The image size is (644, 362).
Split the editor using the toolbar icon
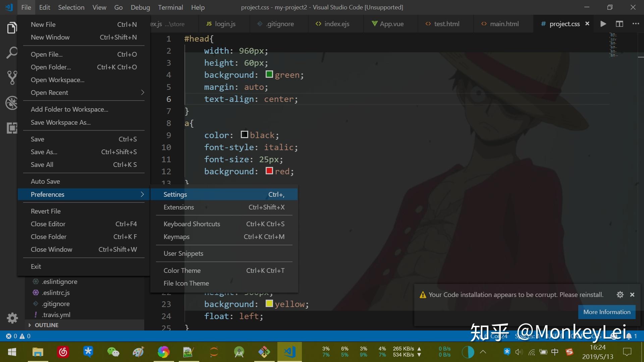(x=619, y=24)
